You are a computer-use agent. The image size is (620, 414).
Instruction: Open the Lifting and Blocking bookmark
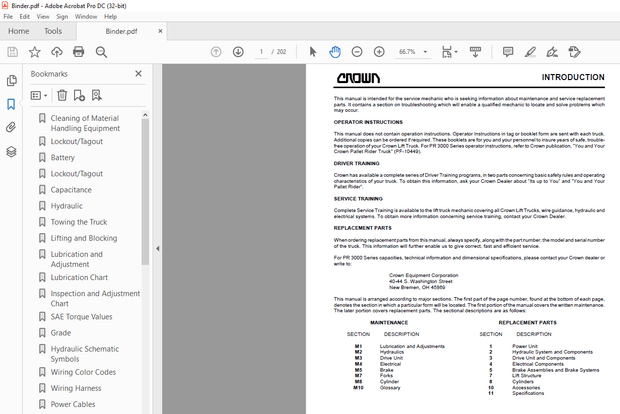point(84,238)
